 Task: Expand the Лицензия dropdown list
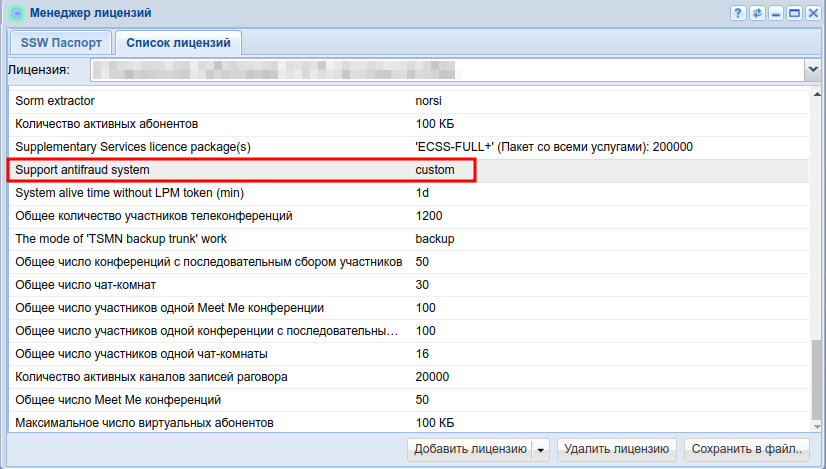(x=812, y=70)
